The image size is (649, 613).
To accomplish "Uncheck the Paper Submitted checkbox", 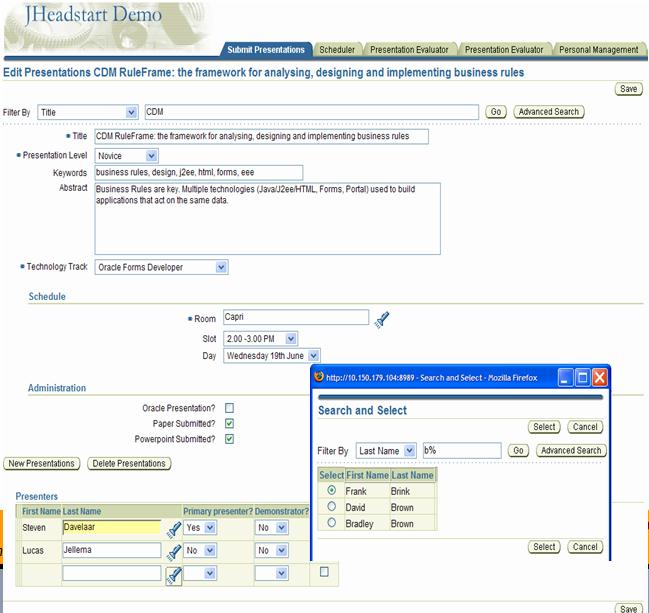I will 229,423.
